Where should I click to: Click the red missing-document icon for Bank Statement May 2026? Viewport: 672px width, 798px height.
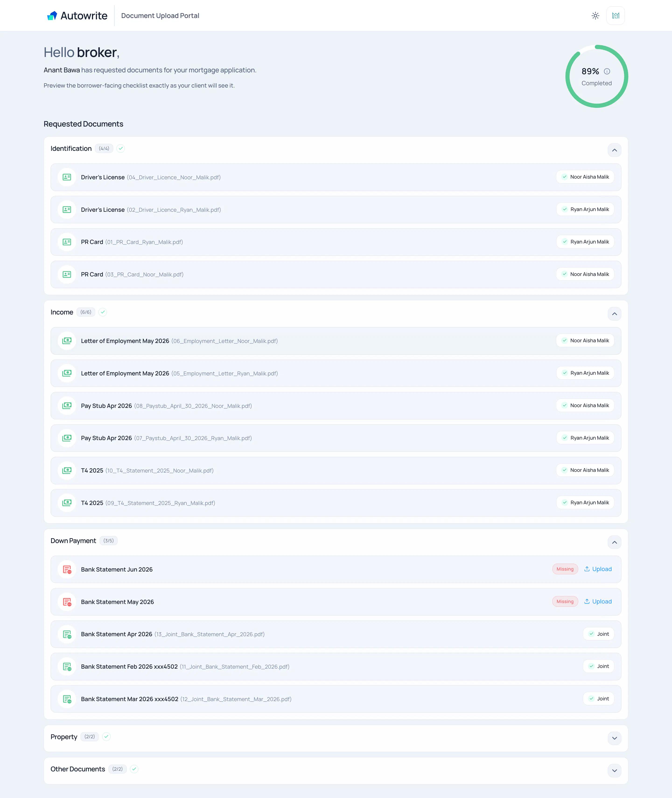67,602
